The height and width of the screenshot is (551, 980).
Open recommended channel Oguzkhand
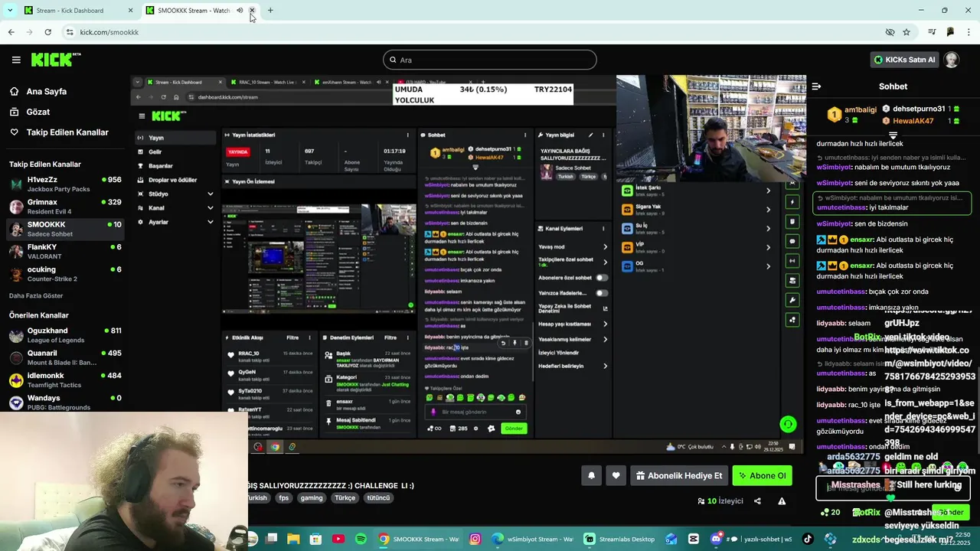[x=65, y=335]
